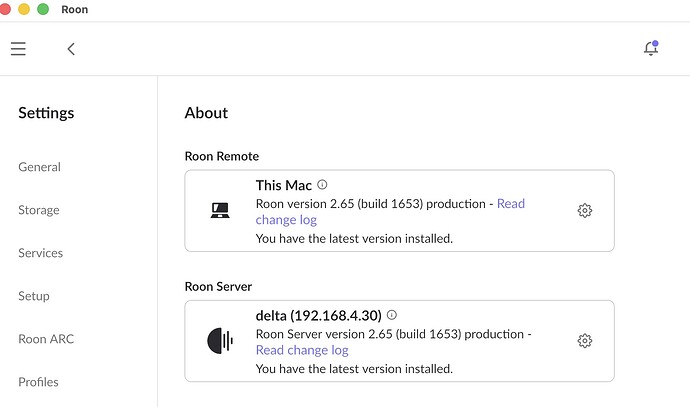The width and height of the screenshot is (690, 407).
Task: Click the info icon next to This Mac
Action: click(322, 184)
